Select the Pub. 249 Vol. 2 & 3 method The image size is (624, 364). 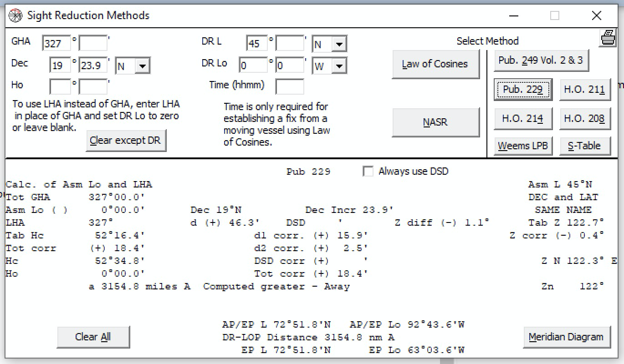click(541, 60)
